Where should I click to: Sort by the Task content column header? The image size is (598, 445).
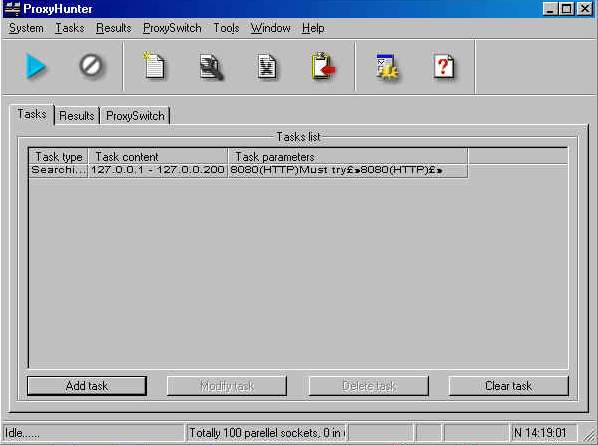(x=158, y=157)
